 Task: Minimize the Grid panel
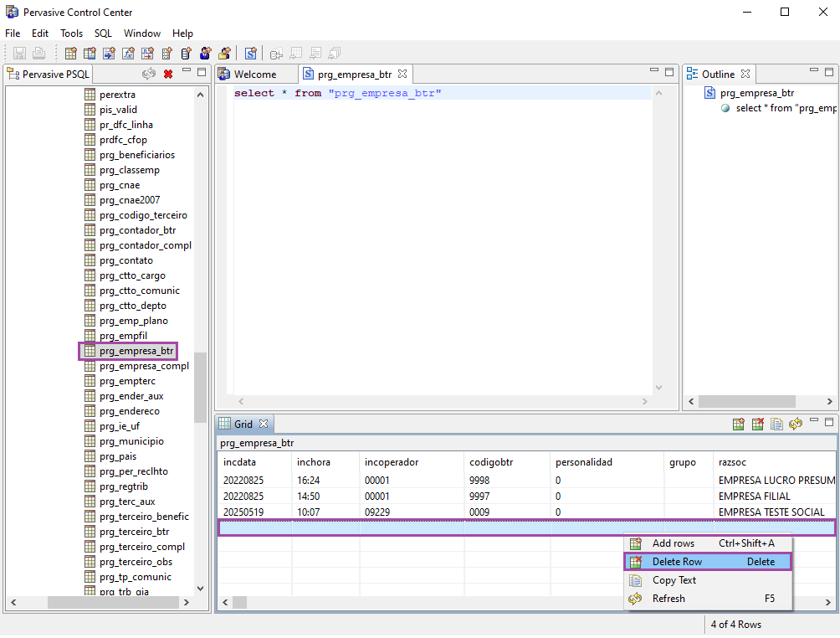tap(814, 422)
